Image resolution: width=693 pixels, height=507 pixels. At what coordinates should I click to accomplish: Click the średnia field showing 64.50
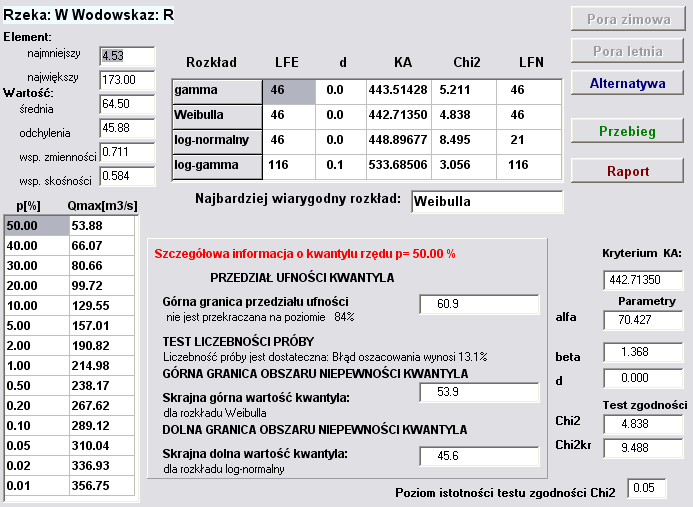[127, 104]
